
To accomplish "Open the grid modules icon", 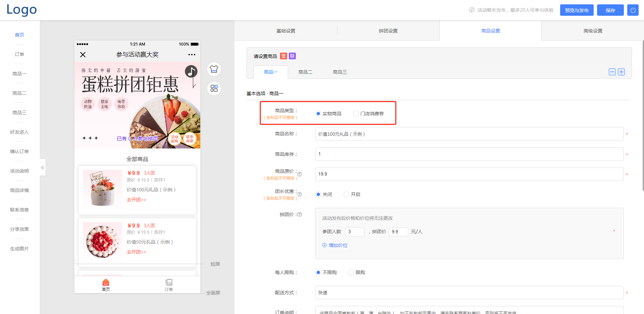I will pos(214,88).
